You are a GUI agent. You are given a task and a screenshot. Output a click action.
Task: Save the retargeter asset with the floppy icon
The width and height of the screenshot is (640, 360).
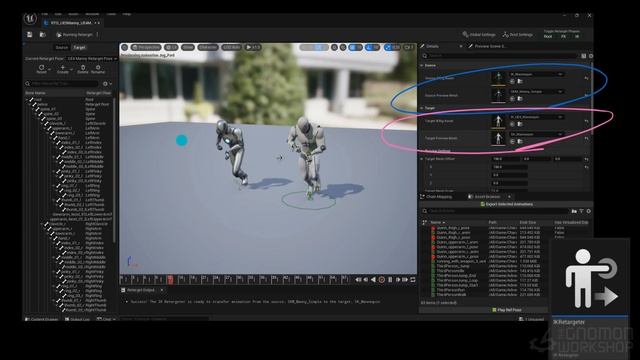tap(30, 35)
